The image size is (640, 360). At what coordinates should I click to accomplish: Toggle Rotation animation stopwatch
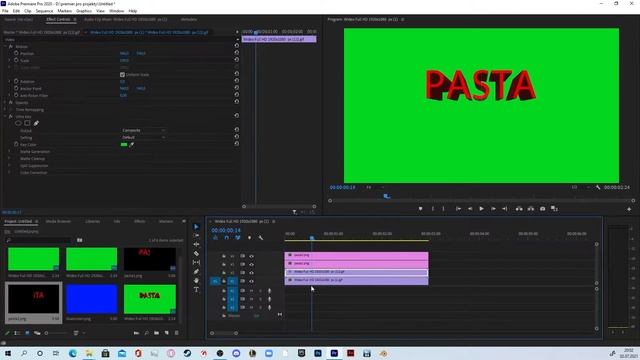click(16, 81)
